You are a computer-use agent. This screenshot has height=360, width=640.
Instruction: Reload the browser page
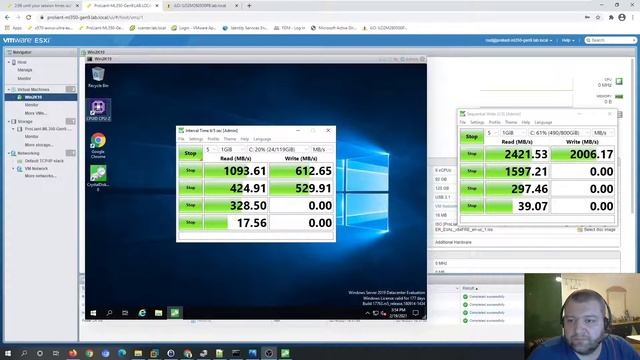click(29, 17)
